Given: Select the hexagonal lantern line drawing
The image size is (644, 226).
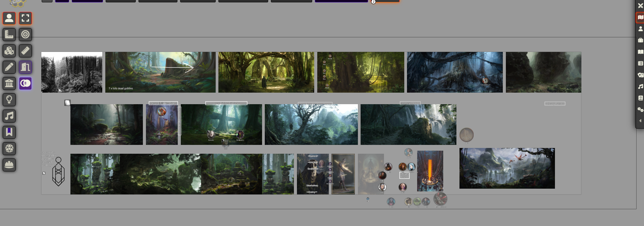Looking at the screenshot, I should click(x=58, y=171).
